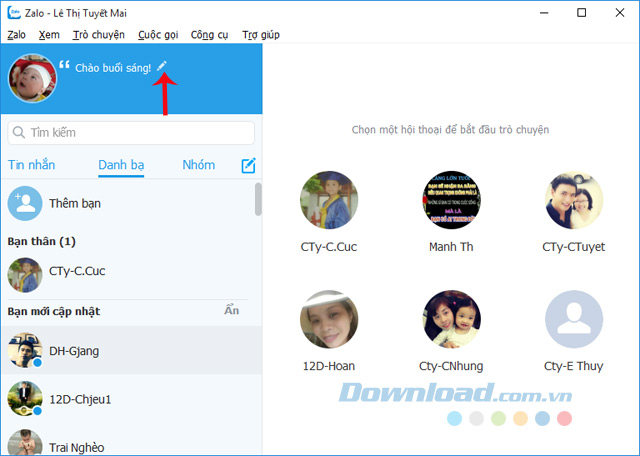Open chat with Manh Th avatar

pyautogui.click(x=451, y=200)
